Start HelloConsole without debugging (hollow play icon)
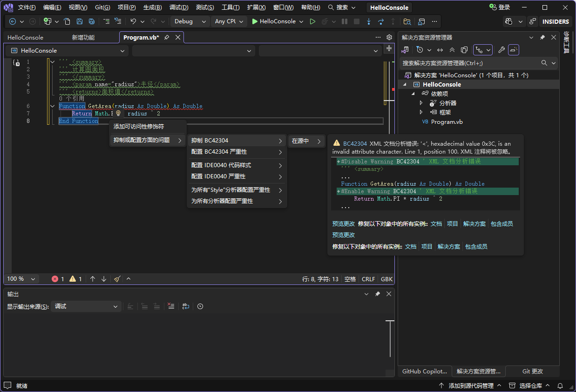This screenshot has height=392, width=576. click(x=312, y=21)
